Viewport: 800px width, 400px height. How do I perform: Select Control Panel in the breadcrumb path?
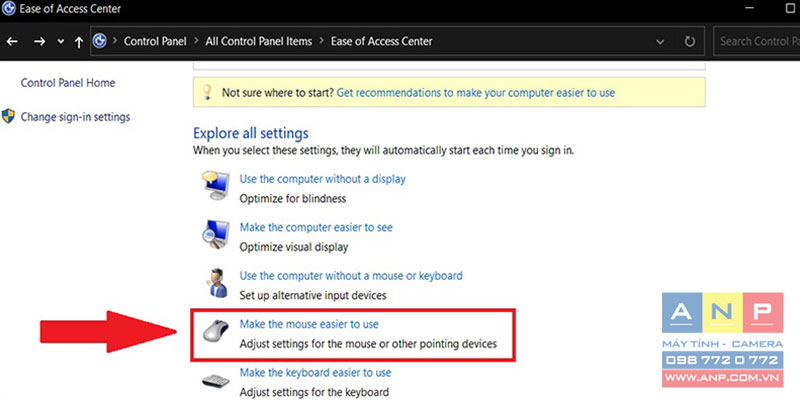(x=155, y=41)
